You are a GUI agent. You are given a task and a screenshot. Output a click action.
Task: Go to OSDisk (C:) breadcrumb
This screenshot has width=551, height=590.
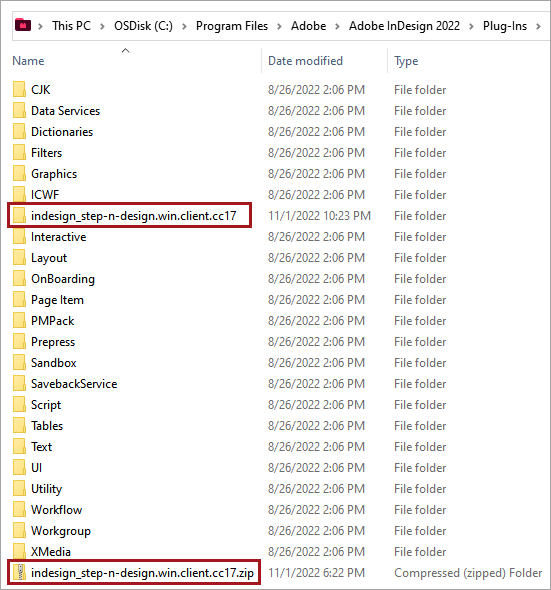[143, 26]
